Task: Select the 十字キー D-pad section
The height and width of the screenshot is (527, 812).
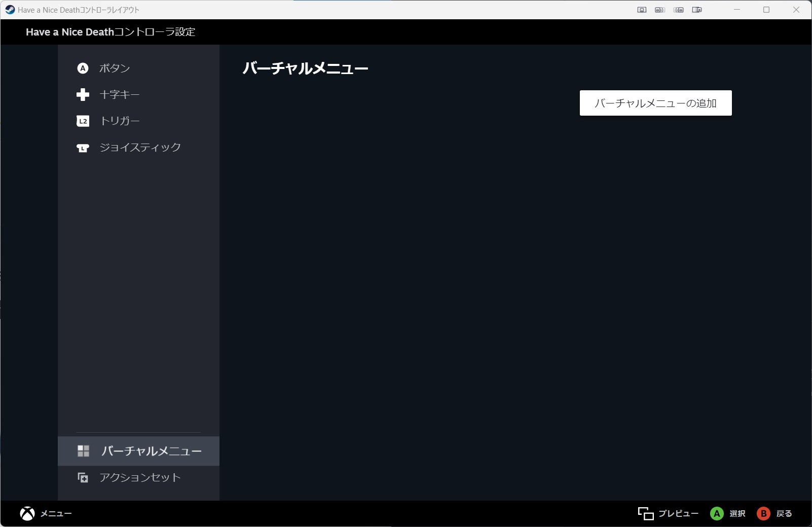Action: [138, 94]
